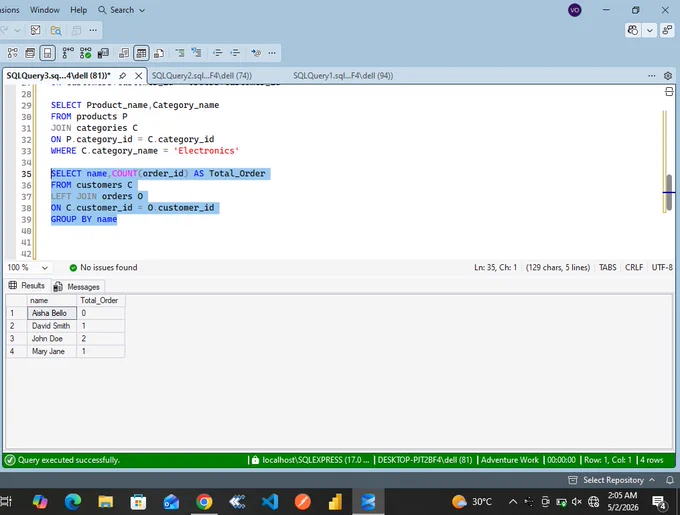This screenshot has height=515, width=680.
Task: Click the Search box in title bar
Action: (x=121, y=10)
